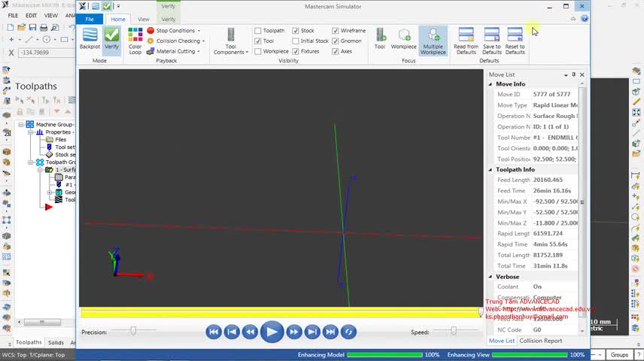Click the X coordinate input field

pyautogui.click(x=46, y=53)
